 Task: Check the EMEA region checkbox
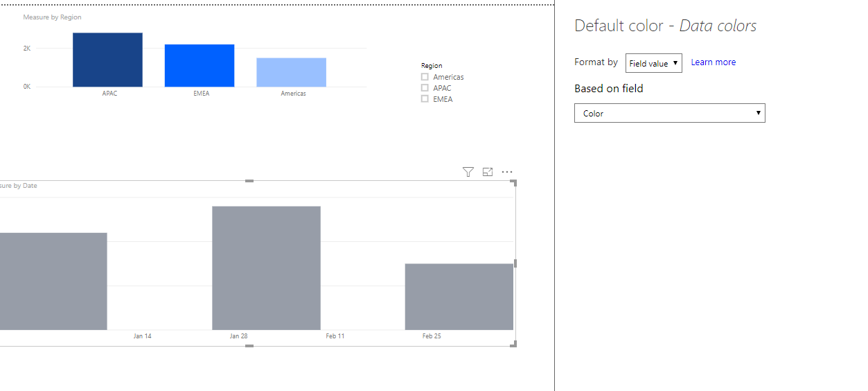coord(425,99)
